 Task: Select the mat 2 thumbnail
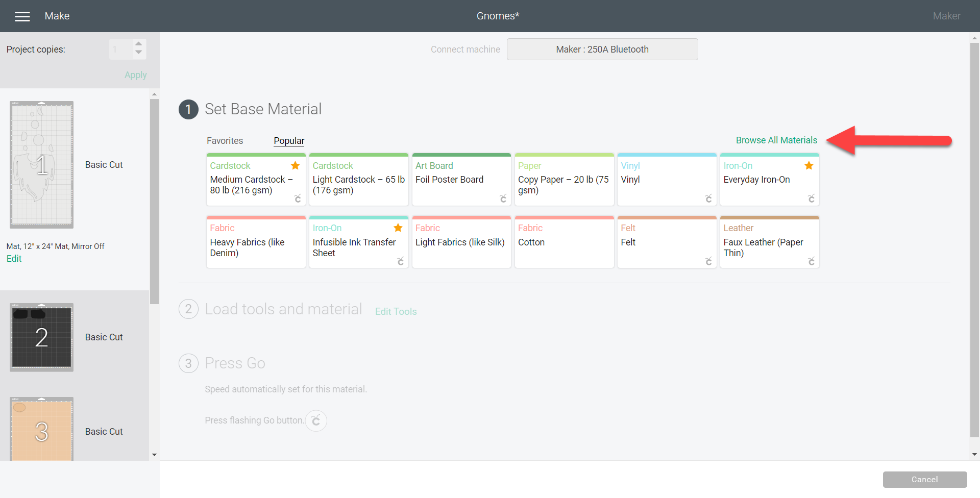coord(41,337)
